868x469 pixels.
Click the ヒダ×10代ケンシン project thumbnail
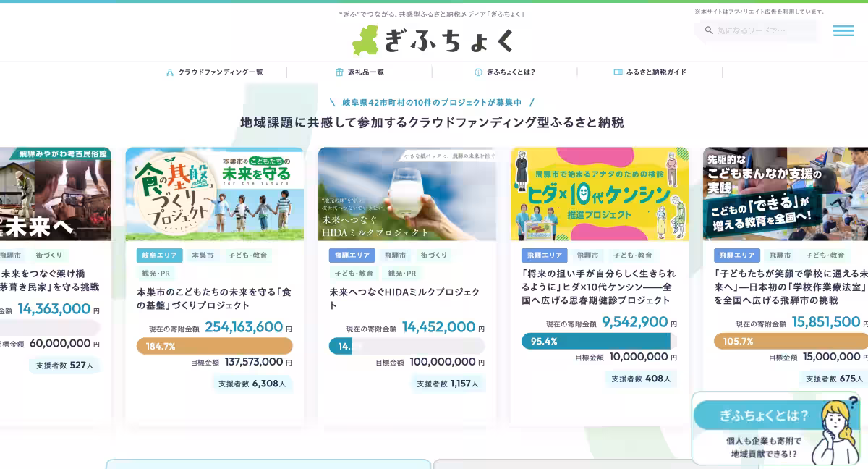599,194
